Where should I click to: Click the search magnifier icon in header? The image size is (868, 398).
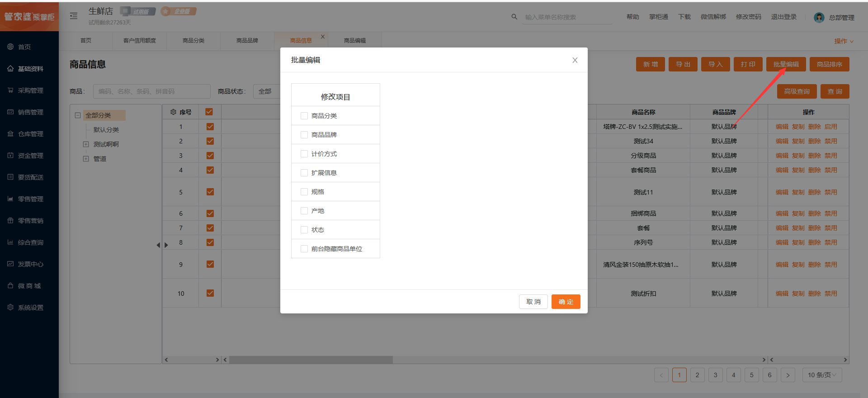514,17
